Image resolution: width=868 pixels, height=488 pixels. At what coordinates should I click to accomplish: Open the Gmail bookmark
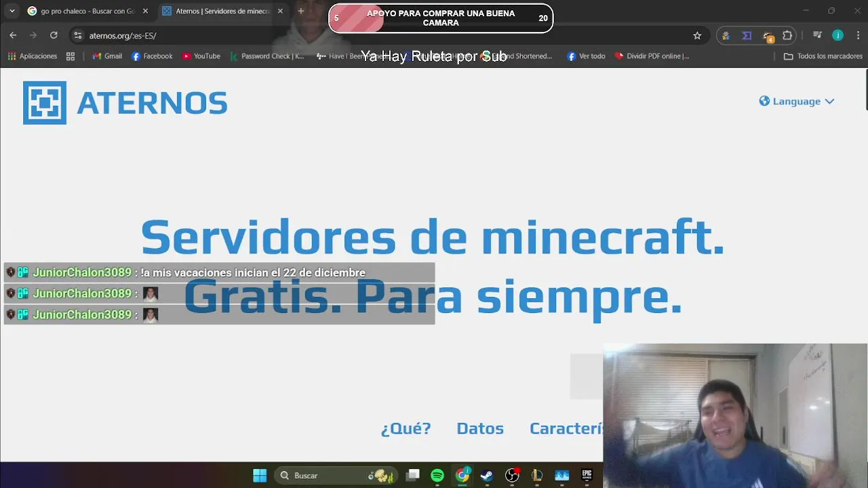pyautogui.click(x=107, y=56)
